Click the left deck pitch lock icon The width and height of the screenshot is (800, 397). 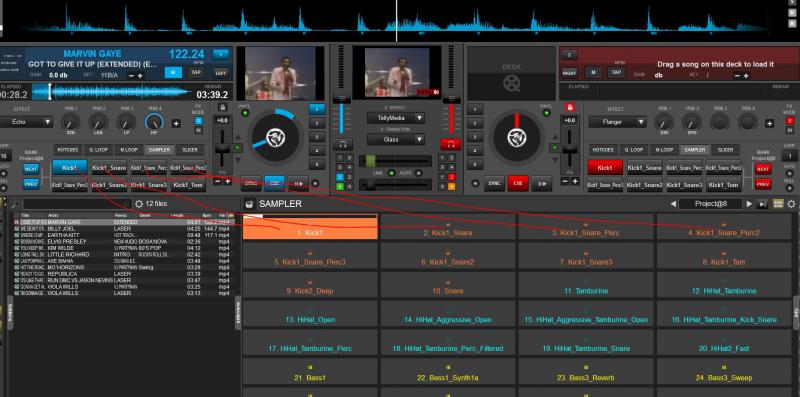click(x=222, y=107)
